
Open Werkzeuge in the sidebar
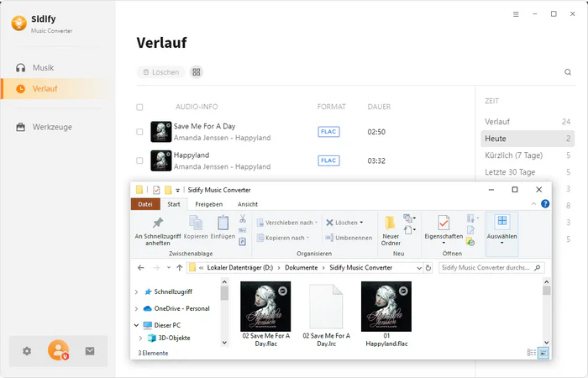coord(52,127)
